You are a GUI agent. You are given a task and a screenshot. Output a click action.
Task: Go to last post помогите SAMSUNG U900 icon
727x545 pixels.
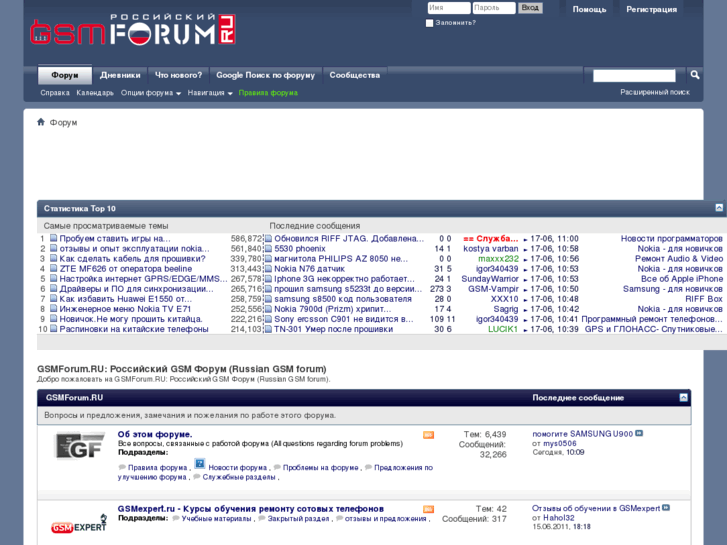point(639,433)
